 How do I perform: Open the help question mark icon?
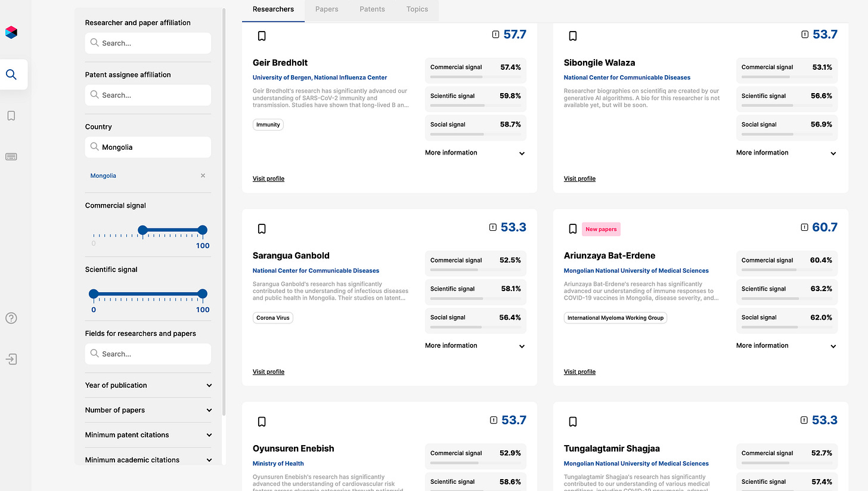coord(11,318)
